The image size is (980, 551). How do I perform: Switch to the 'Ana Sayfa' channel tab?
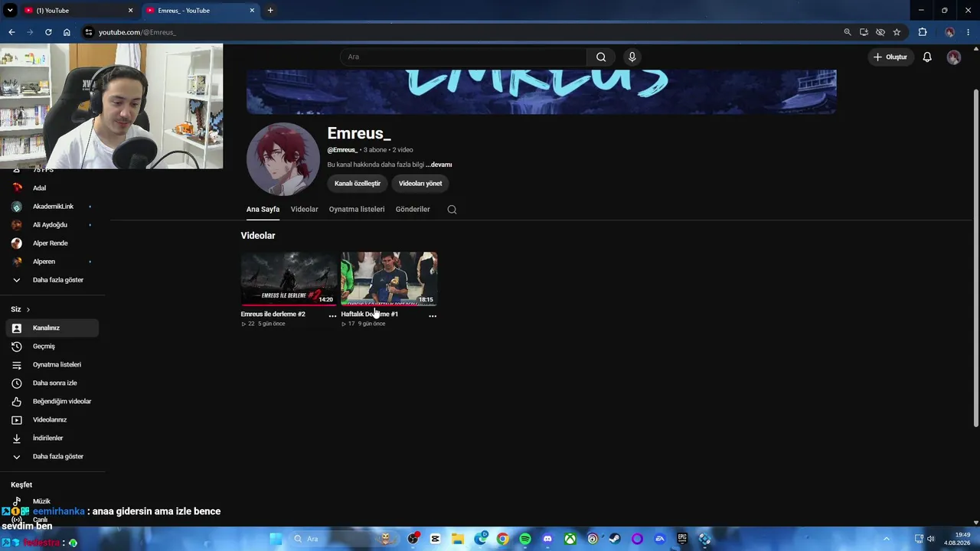pyautogui.click(x=263, y=210)
